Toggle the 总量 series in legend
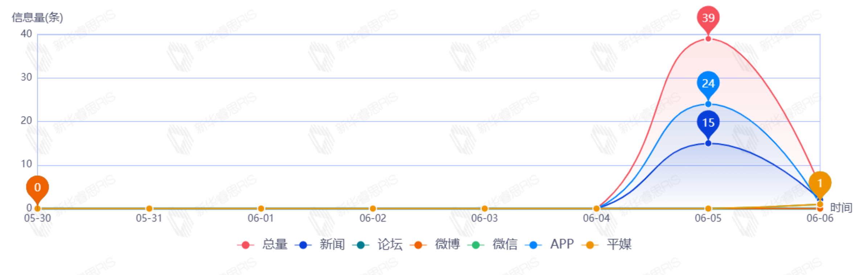Screen dimensions: 868x275 (263, 245)
